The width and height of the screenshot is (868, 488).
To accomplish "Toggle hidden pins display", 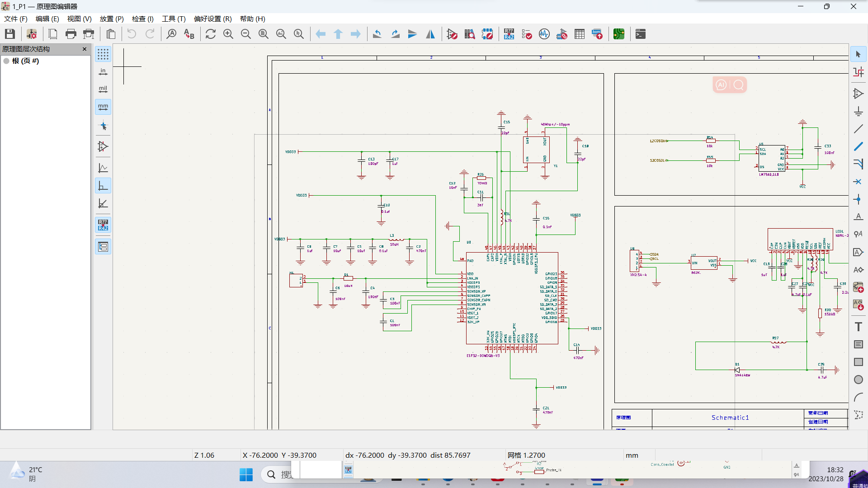I will pyautogui.click(x=103, y=146).
